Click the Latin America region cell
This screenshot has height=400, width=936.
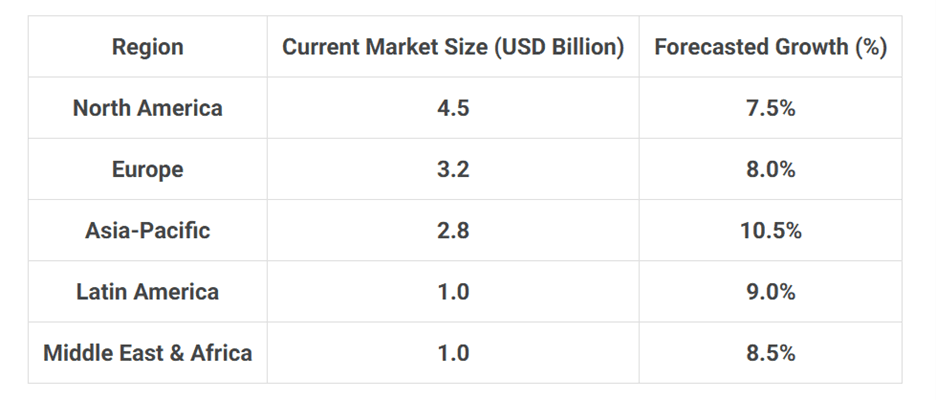(147, 292)
